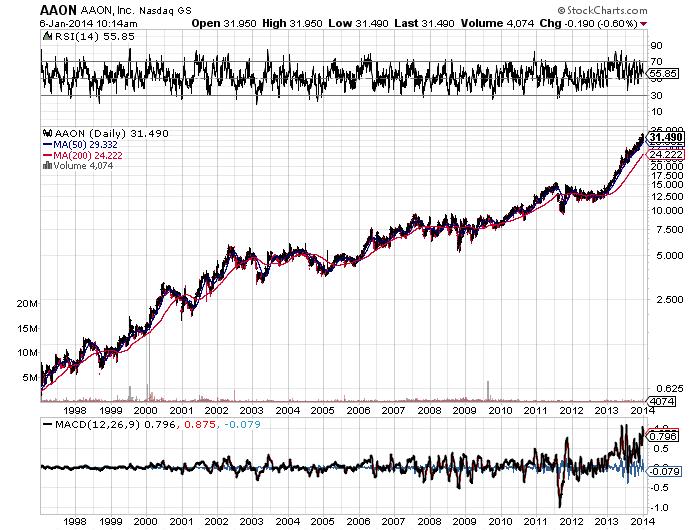The width and height of the screenshot is (700, 530).
Task: Click 2006 on the MACD panel's year axis
Action: (358, 521)
